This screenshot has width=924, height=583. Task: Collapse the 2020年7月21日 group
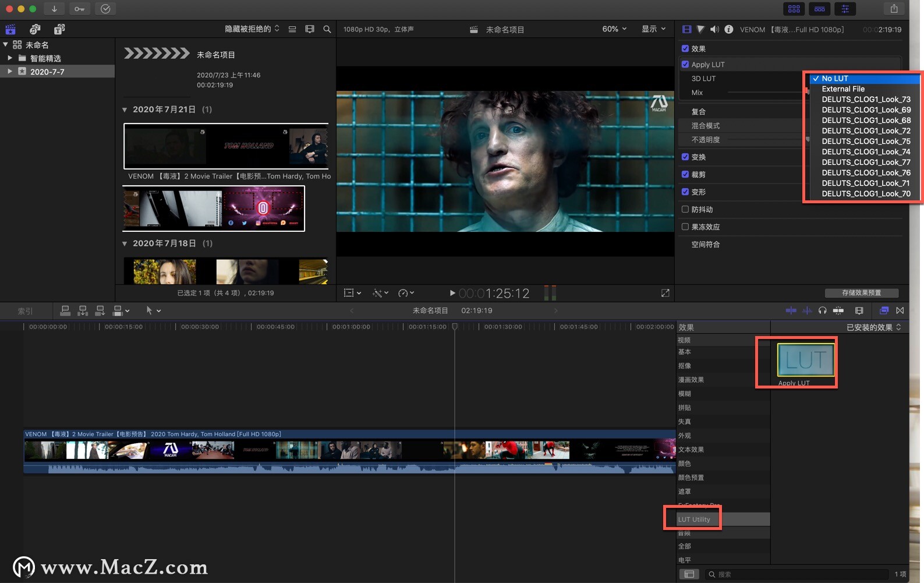pyautogui.click(x=125, y=109)
